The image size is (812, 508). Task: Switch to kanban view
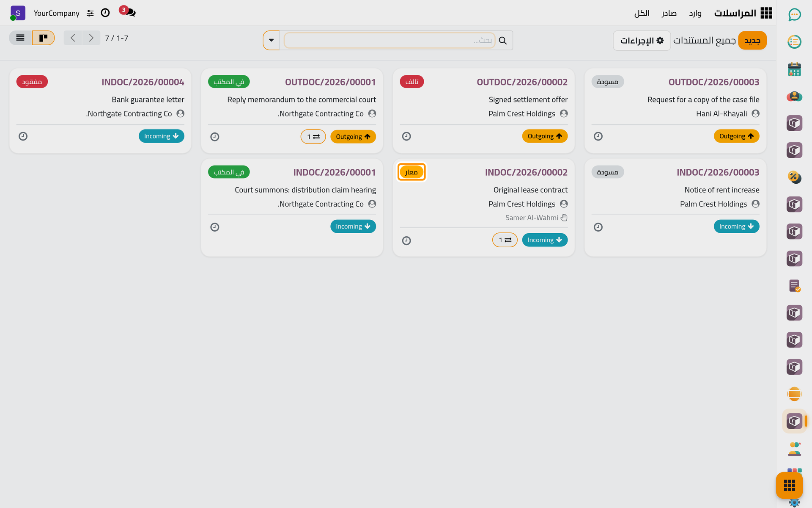tap(43, 38)
